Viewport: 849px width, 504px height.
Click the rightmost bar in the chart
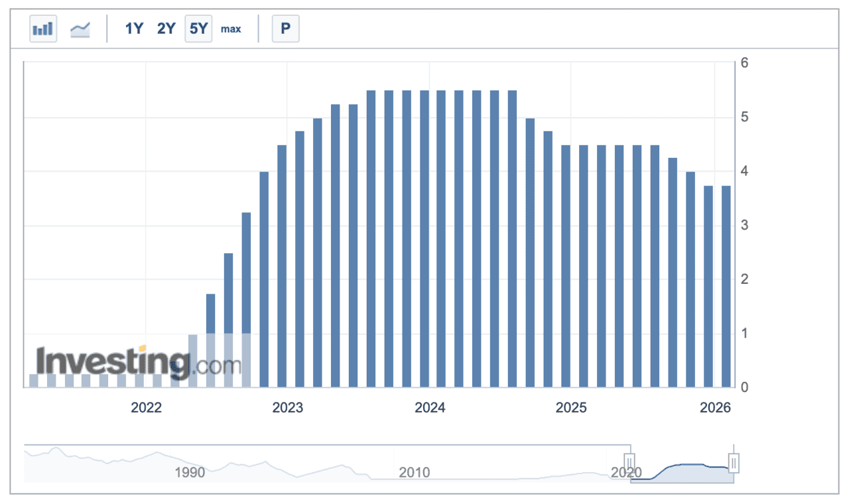click(726, 286)
